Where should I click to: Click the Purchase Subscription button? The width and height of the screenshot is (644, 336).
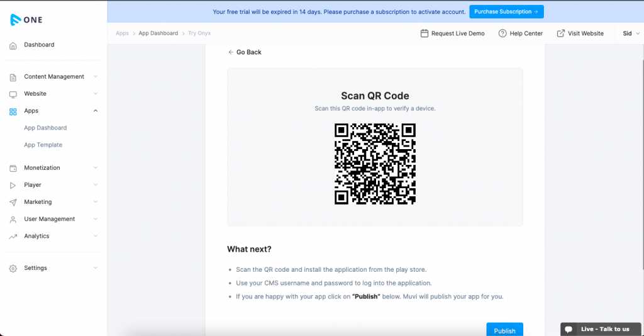tap(506, 11)
